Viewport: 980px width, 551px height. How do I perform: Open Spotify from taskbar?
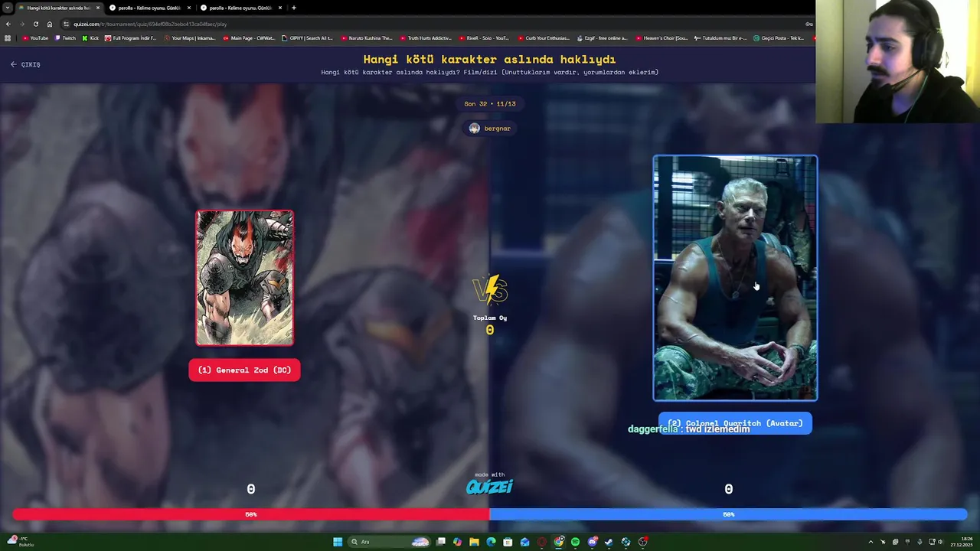[575, 542]
